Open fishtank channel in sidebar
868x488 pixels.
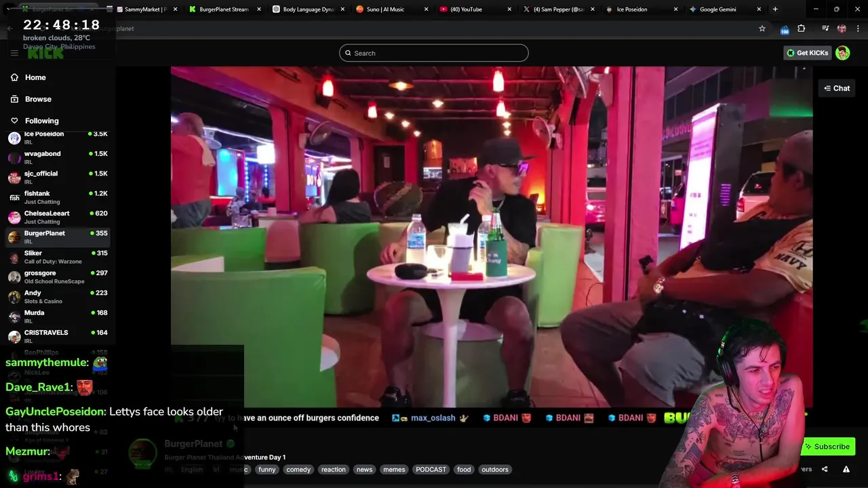point(58,197)
